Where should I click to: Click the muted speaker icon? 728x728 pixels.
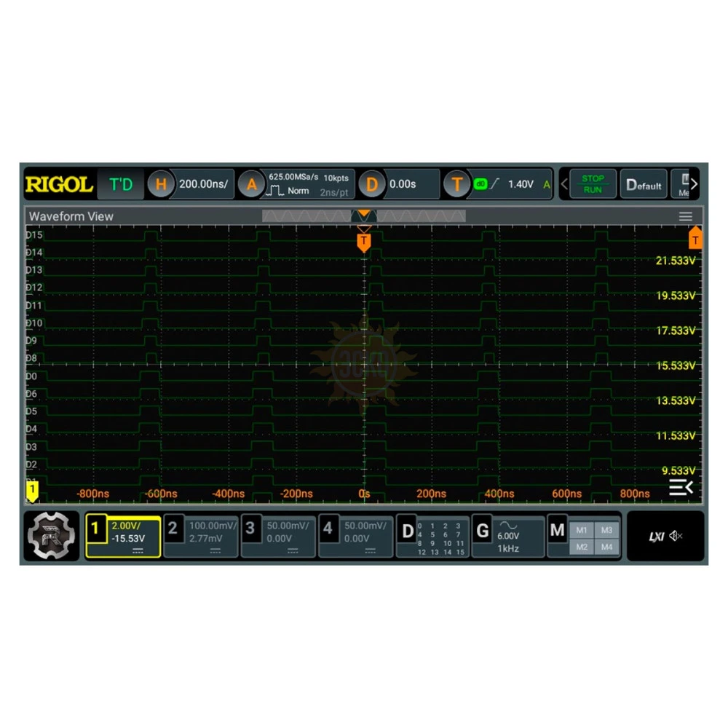(676, 537)
